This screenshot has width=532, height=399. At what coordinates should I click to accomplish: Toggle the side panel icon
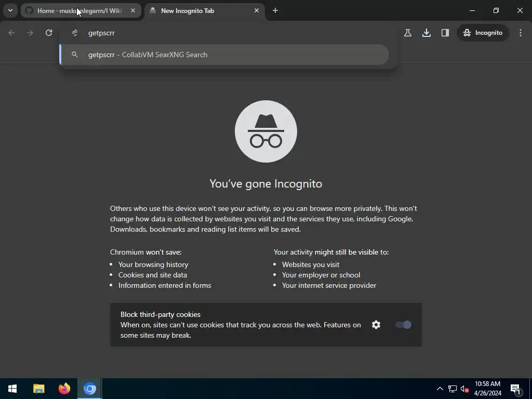[445, 33]
